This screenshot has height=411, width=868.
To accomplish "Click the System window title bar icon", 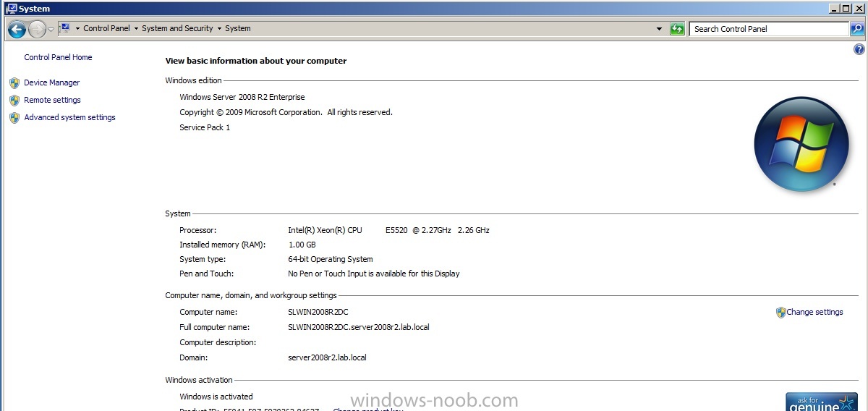I will click(11, 9).
